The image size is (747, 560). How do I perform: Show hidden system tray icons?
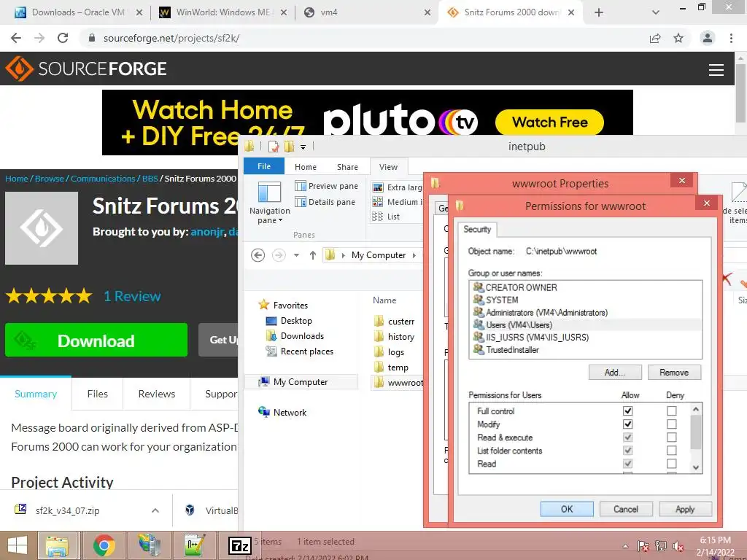[625, 546]
